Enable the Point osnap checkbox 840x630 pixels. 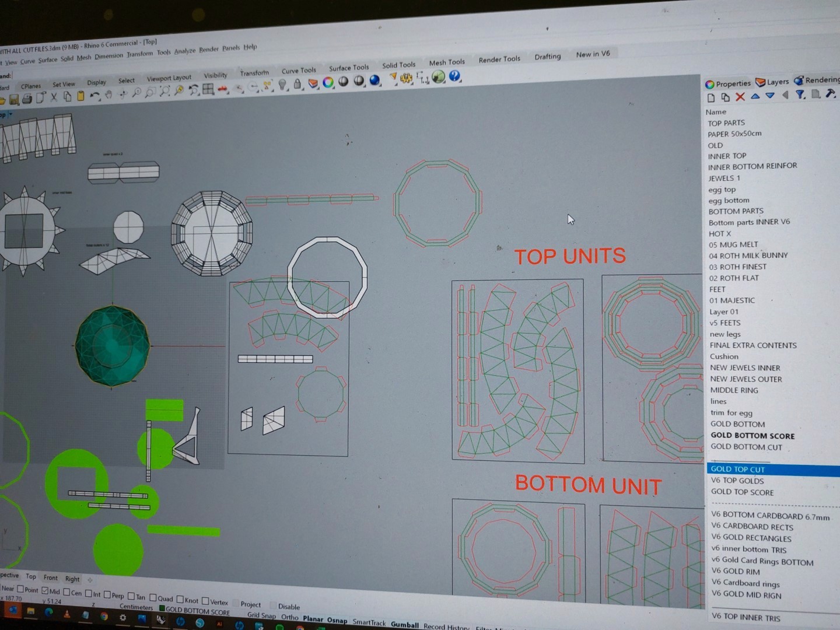[x=21, y=589]
